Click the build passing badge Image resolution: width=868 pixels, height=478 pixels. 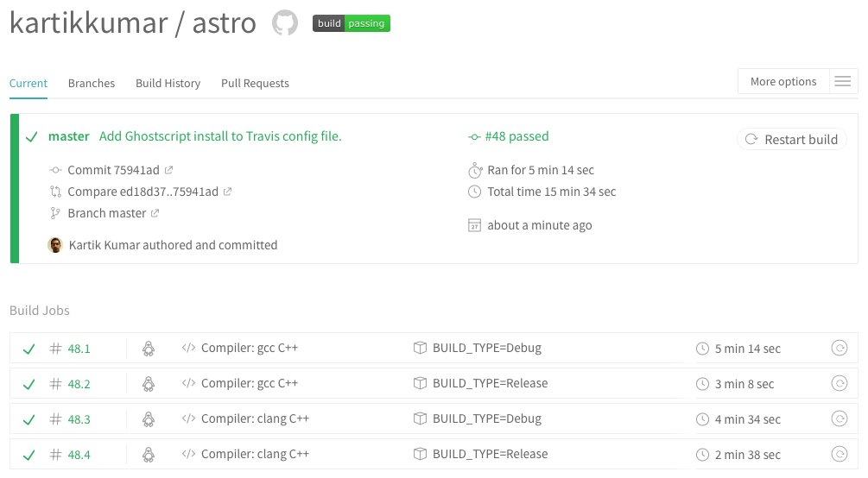tap(352, 23)
